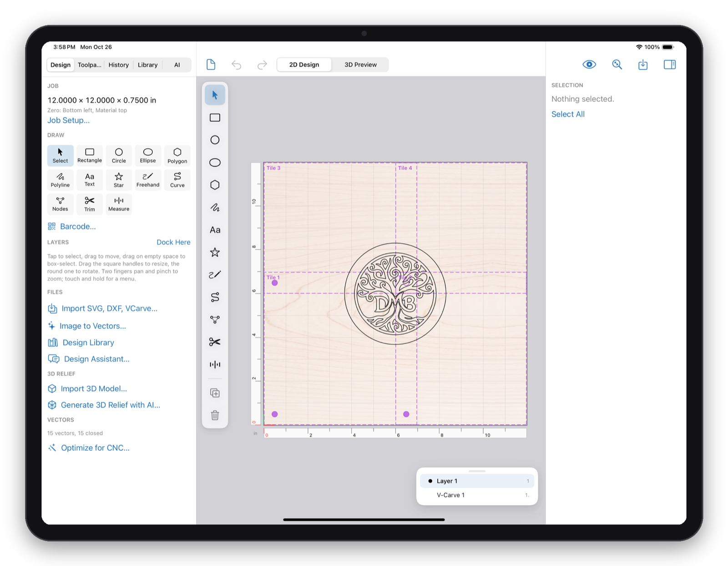
Task: Open the Library tab
Action: click(x=148, y=65)
